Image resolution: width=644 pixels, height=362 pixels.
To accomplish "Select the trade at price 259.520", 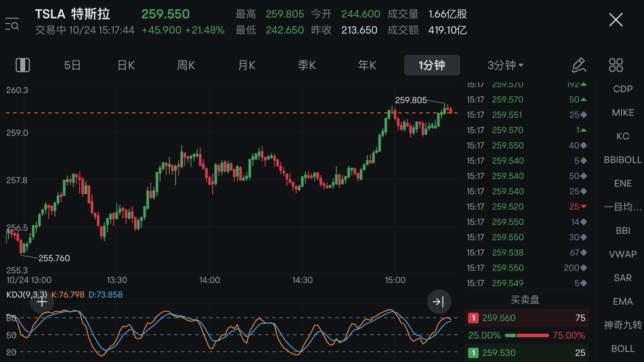I will (x=527, y=207).
